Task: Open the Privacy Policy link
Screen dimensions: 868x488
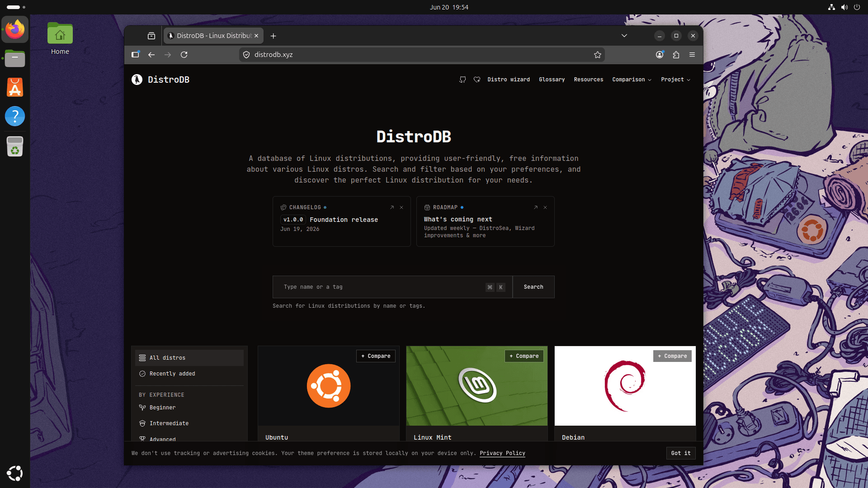Action: point(502,453)
